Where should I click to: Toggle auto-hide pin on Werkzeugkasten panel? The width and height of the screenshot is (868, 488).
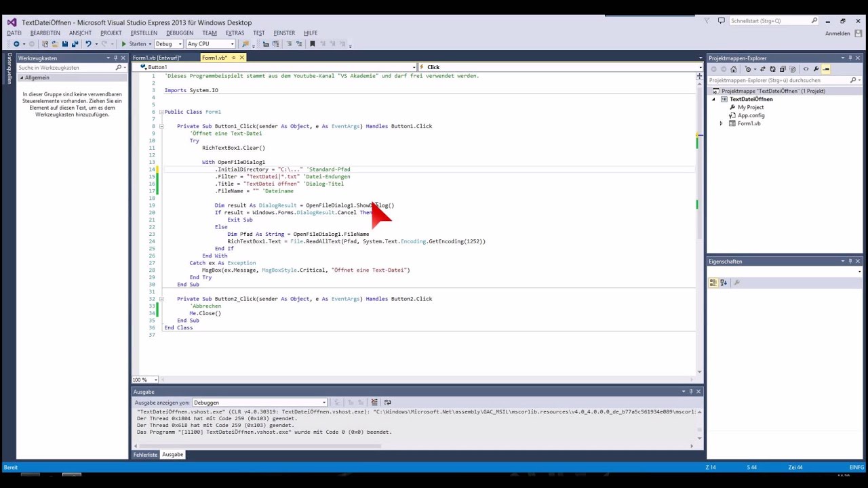[115, 58]
